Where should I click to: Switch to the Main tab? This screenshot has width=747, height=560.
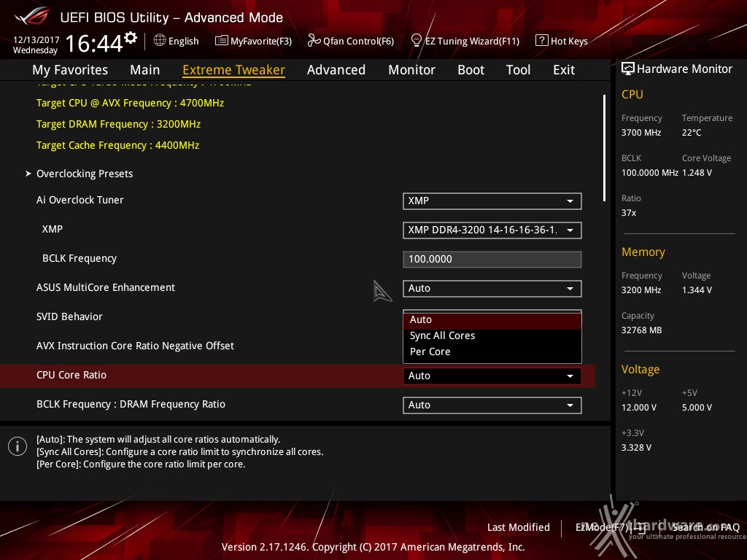[145, 70]
